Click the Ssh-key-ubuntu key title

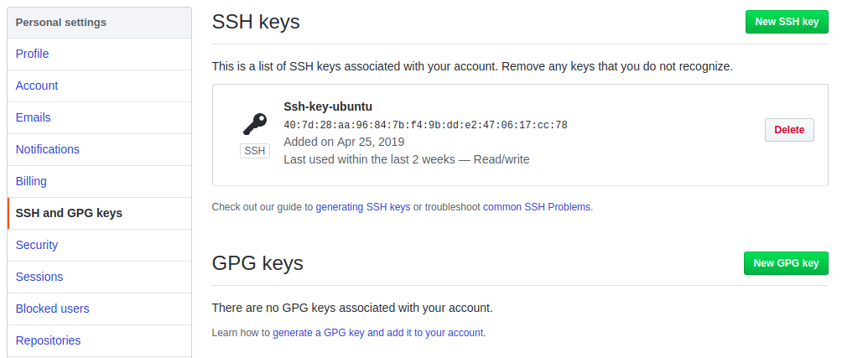point(328,106)
